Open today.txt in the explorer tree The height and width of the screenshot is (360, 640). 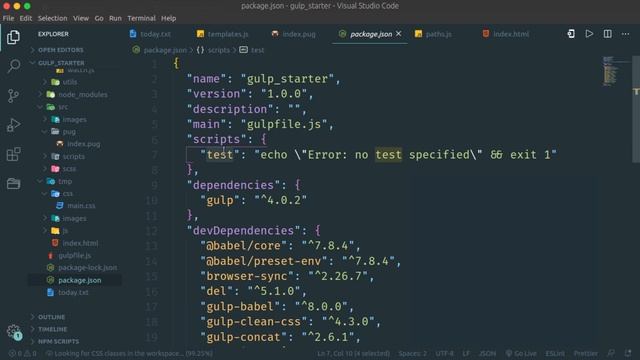click(73, 293)
